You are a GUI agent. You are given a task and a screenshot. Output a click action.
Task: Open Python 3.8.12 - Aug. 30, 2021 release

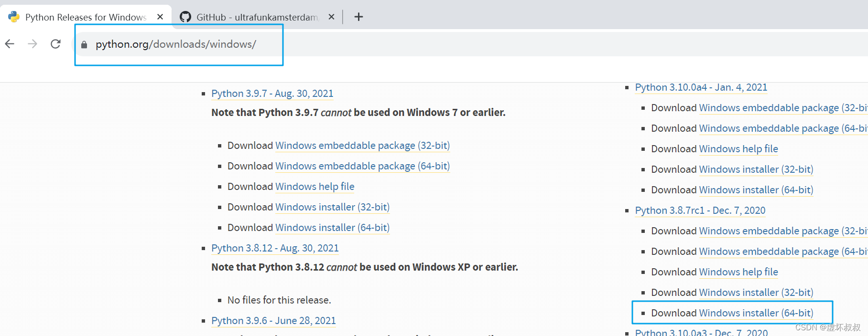(275, 248)
